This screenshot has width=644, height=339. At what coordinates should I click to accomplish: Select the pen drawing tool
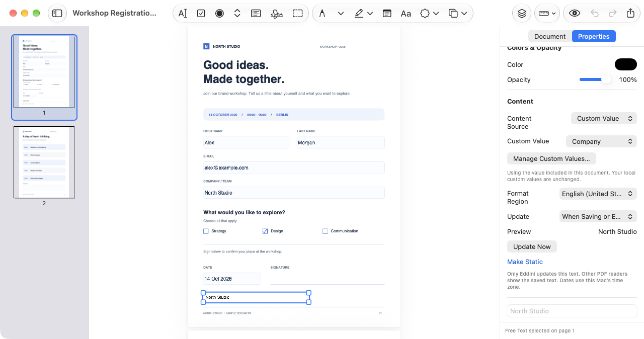(322, 14)
